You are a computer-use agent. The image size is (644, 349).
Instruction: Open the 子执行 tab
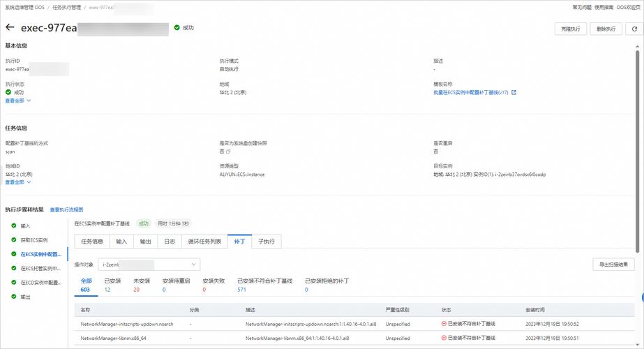click(267, 242)
